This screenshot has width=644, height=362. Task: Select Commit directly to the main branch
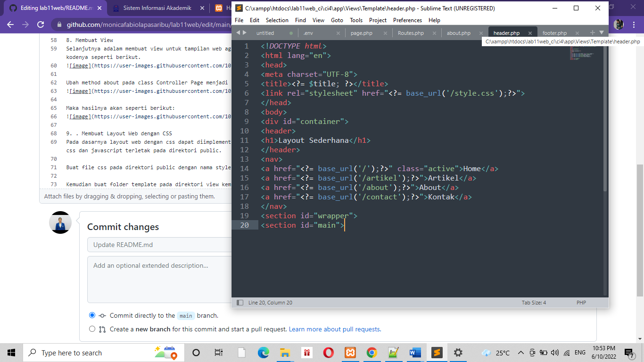point(92,316)
